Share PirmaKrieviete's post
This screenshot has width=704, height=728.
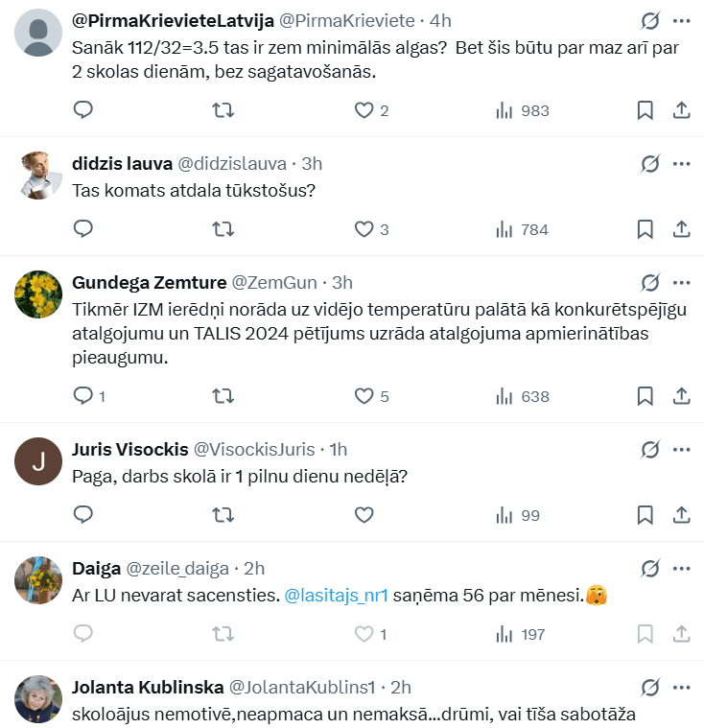pyautogui.click(x=682, y=110)
